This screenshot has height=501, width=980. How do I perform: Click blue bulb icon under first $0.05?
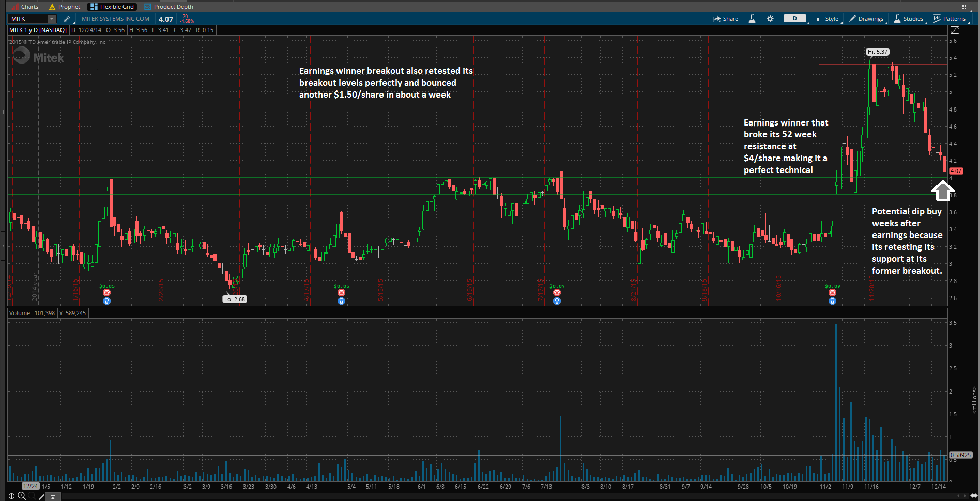click(107, 301)
